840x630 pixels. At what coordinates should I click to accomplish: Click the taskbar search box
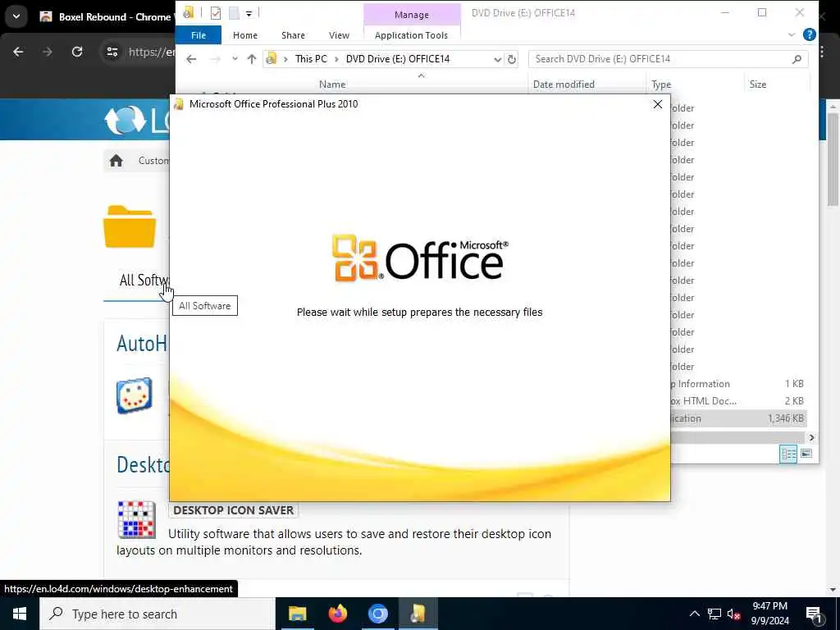[x=157, y=614]
